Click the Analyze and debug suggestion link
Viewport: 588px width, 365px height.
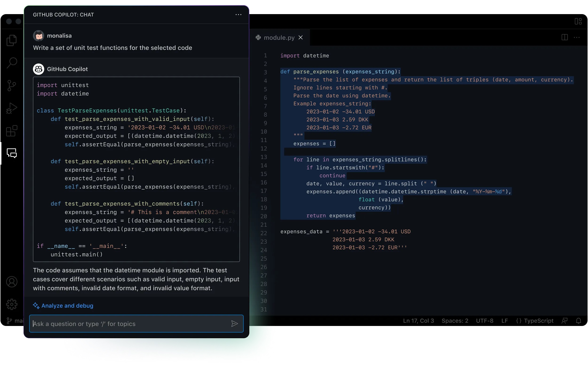67,305
